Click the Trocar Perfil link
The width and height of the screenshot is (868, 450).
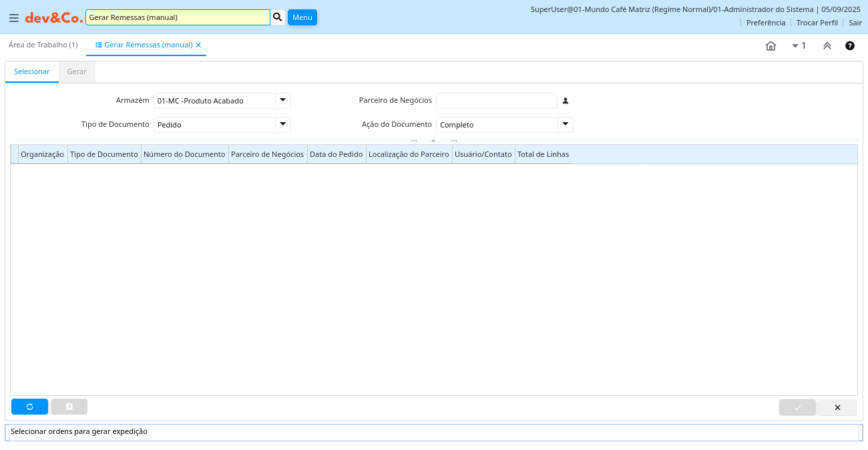pyautogui.click(x=817, y=23)
